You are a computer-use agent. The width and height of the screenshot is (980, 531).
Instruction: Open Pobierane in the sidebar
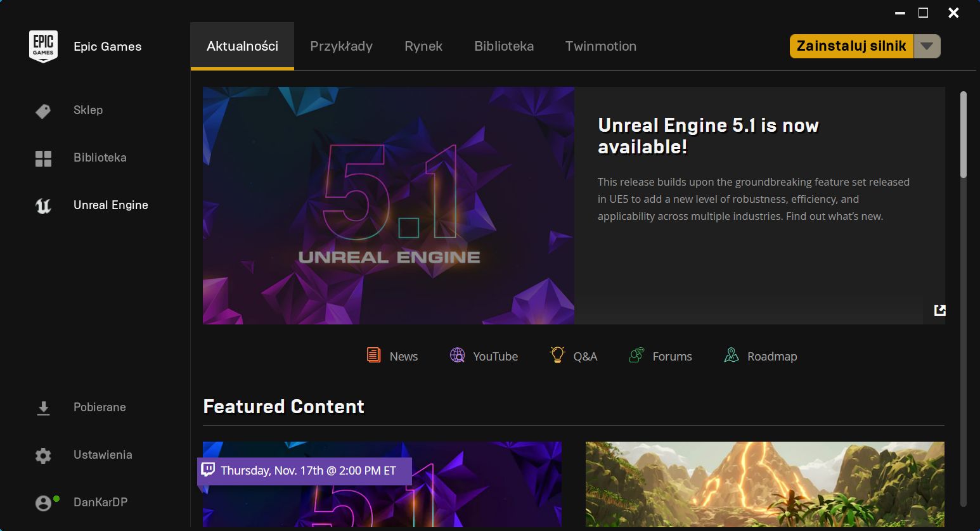point(100,407)
